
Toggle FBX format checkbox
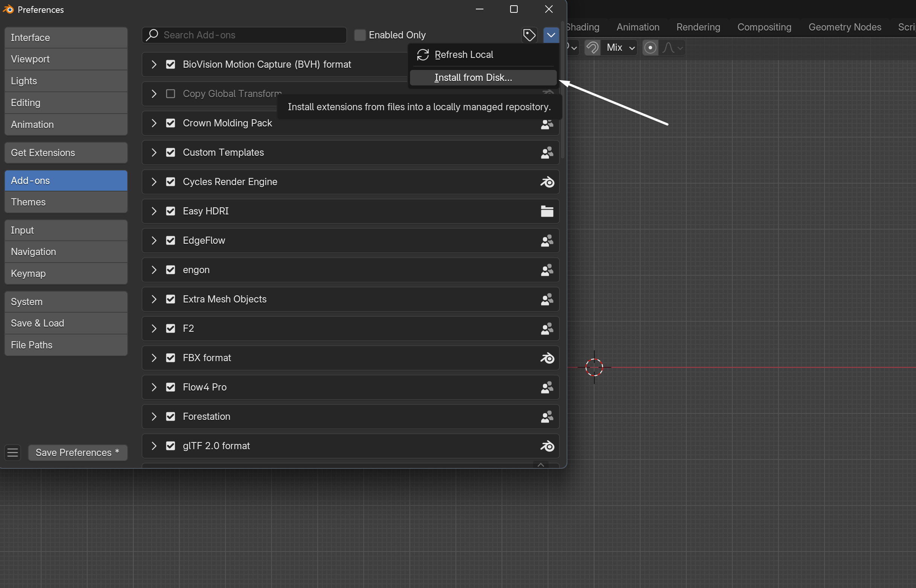click(171, 358)
